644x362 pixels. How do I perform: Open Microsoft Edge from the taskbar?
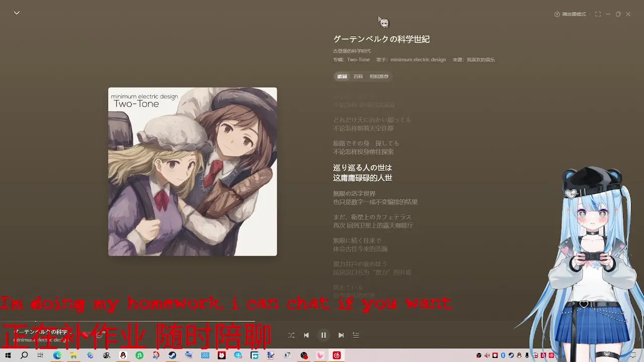click(x=57, y=355)
